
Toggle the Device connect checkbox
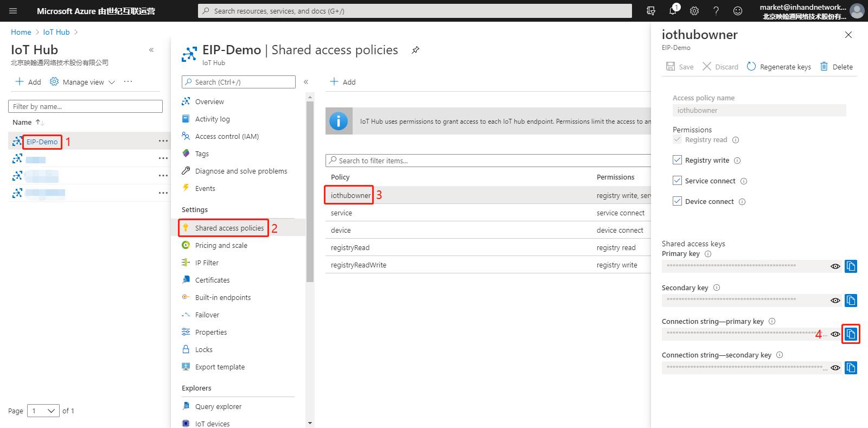pos(677,201)
